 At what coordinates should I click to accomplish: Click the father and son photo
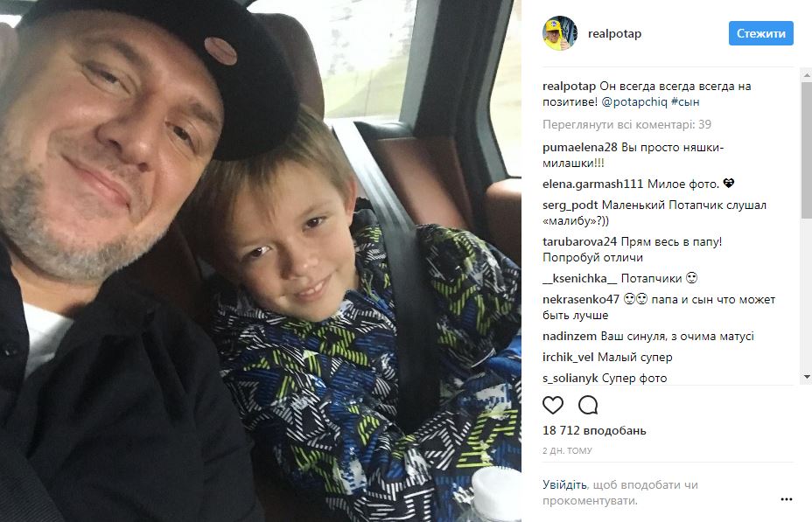tap(261, 261)
